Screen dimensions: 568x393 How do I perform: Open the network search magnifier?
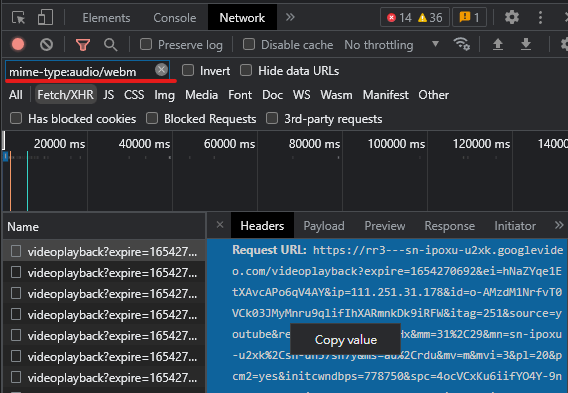pyautogui.click(x=110, y=45)
